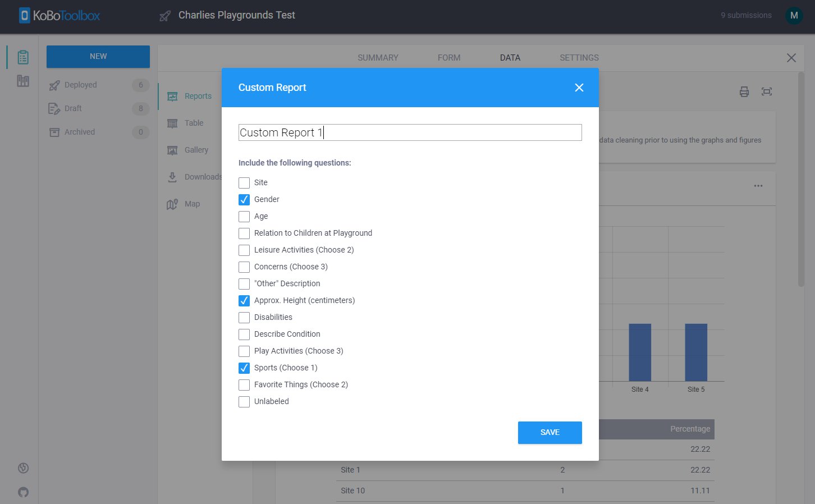815x504 pixels.
Task: Open the GitHub source code icon
Action: coord(23,492)
